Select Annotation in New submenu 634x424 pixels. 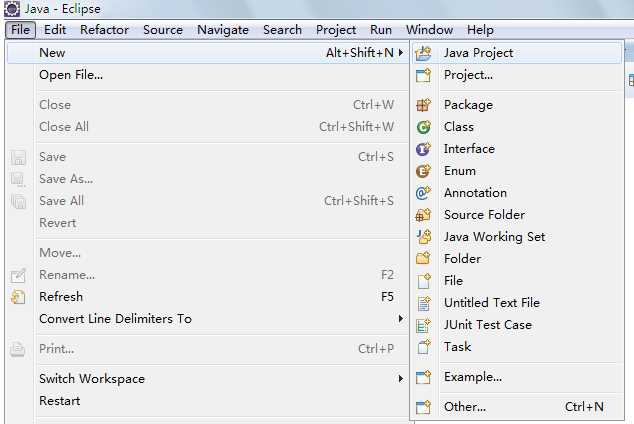point(517,193)
